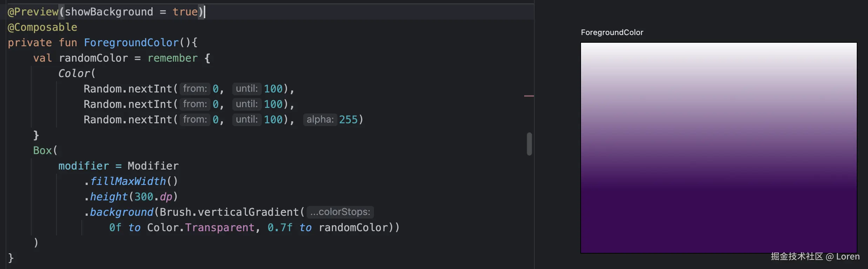Click the remember keyword
The width and height of the screenshot is (868, 269).
[x=173, y=58]
